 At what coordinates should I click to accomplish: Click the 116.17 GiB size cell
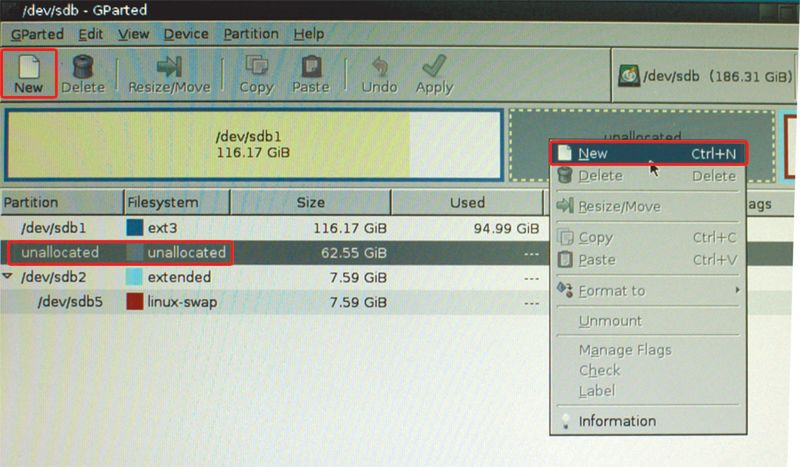tap(350, 228)
